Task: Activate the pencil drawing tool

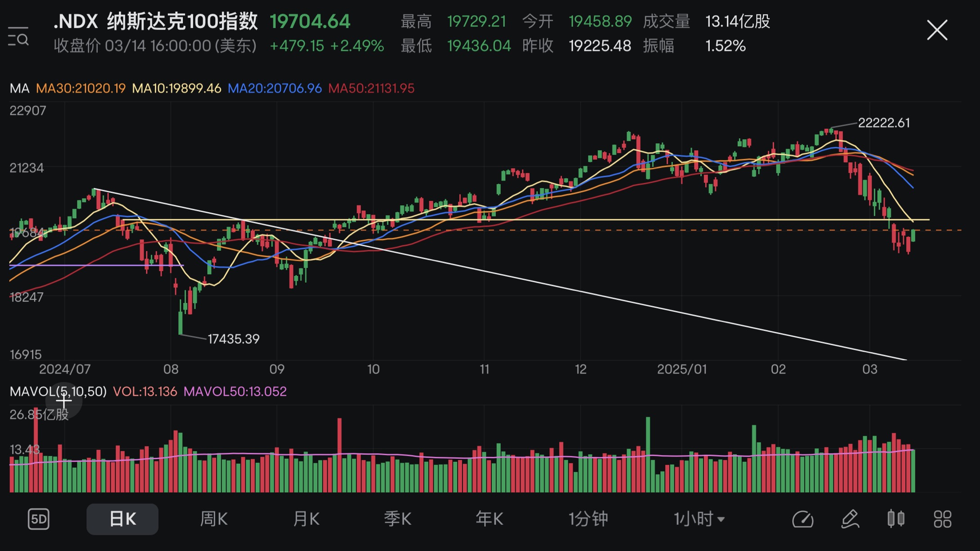Action: (850, 519)
